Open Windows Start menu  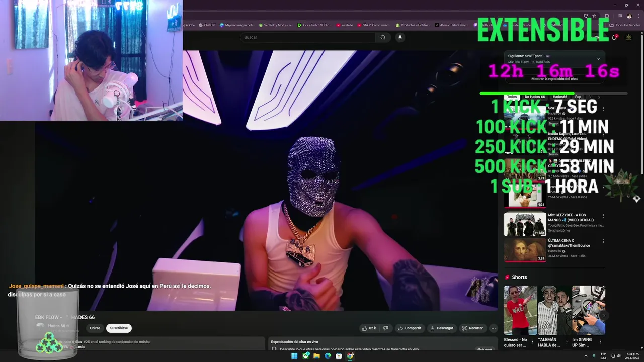tap(294, 356)
